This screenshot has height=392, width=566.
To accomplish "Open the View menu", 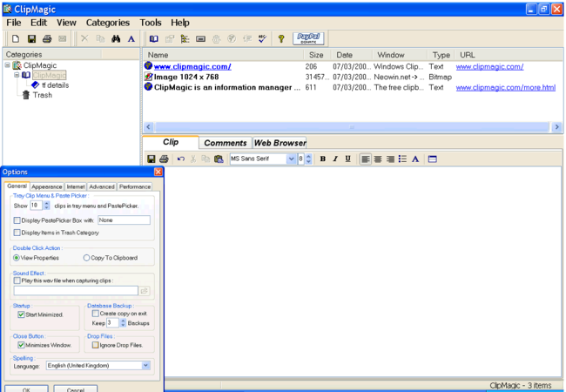I will 66,23.
